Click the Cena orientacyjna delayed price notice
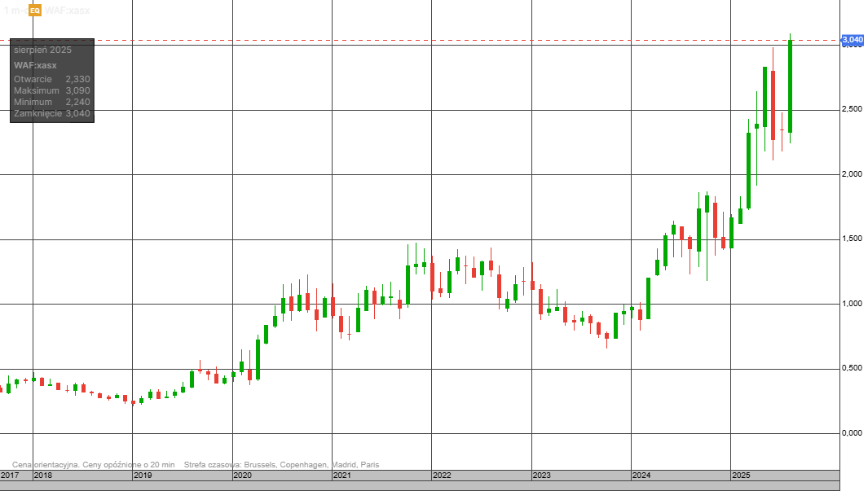This screenshot has height=491, width=868. pyautogui.click(x=94, y=464)
